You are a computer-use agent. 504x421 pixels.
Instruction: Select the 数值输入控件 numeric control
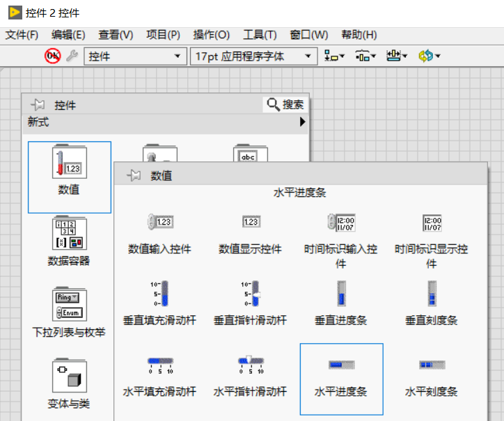tap(159, 235)
